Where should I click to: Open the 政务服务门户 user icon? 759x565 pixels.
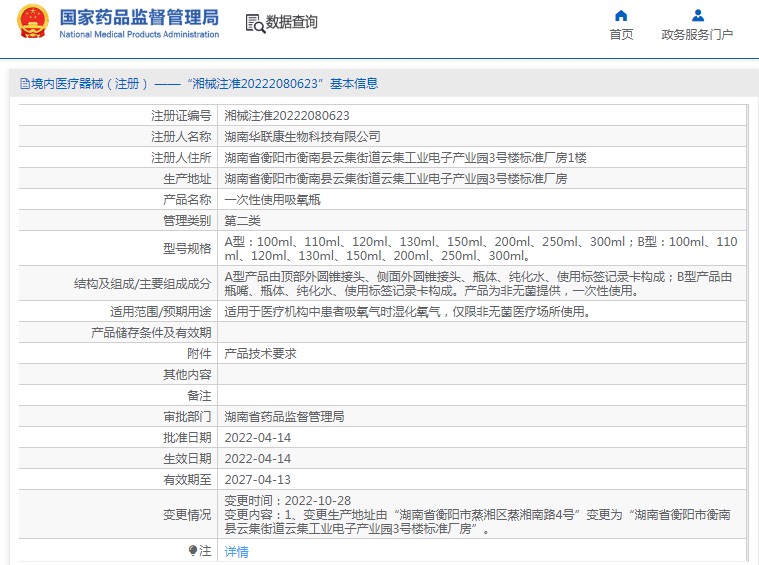point(698,15)
